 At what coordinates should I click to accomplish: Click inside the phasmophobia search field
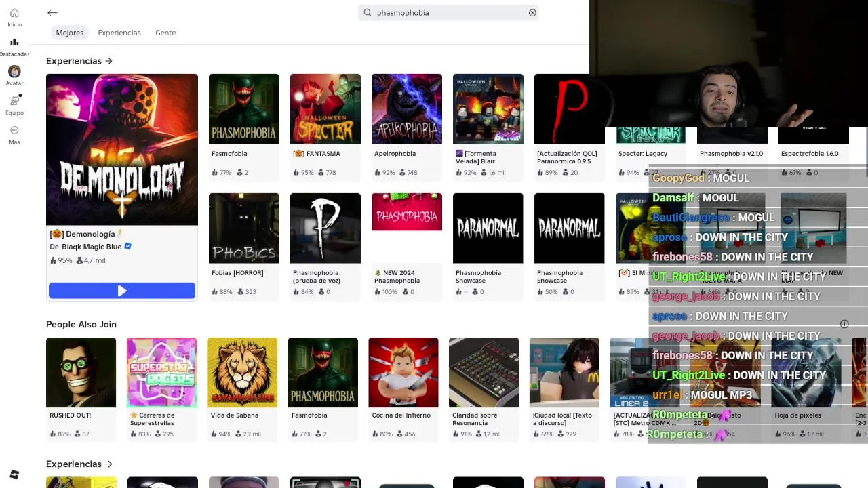point(448,12)
